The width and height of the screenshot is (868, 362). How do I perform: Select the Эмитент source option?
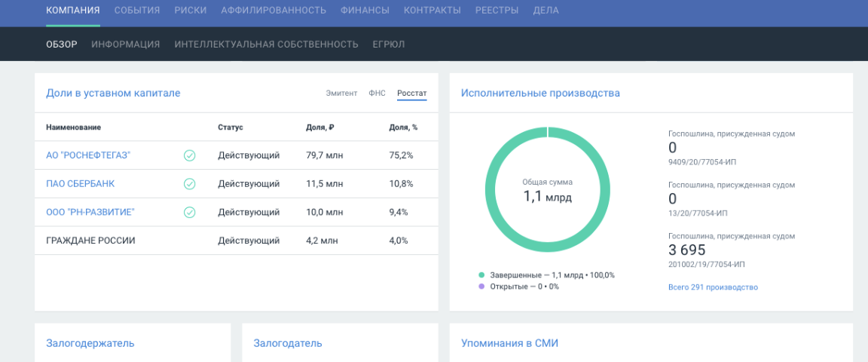[x=341, y=93]
